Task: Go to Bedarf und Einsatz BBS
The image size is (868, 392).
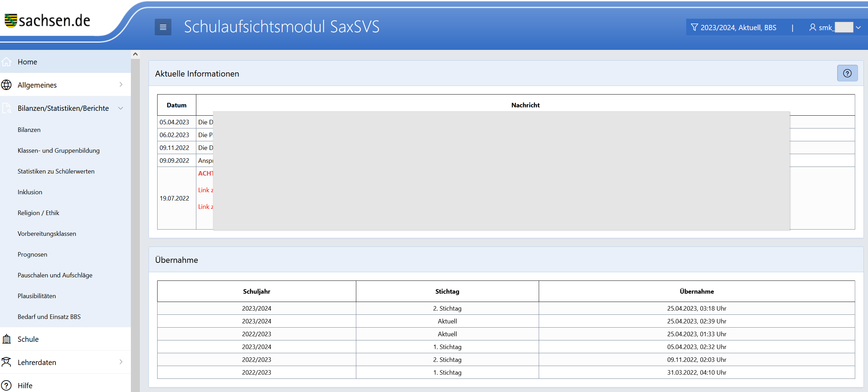Action: coord(49,317)
